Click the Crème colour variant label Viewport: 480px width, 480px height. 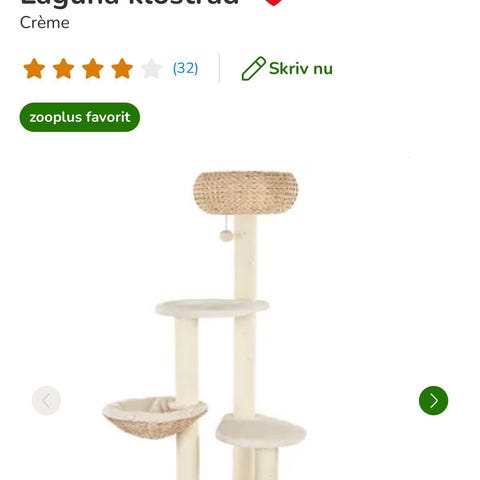click(45, 23)
